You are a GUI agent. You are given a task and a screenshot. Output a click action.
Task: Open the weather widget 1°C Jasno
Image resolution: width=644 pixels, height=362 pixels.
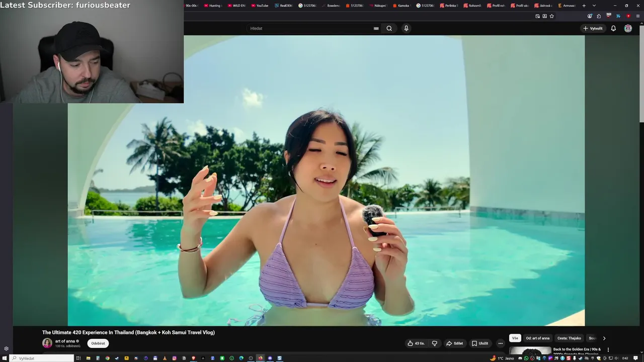click(x=502, y=358)
